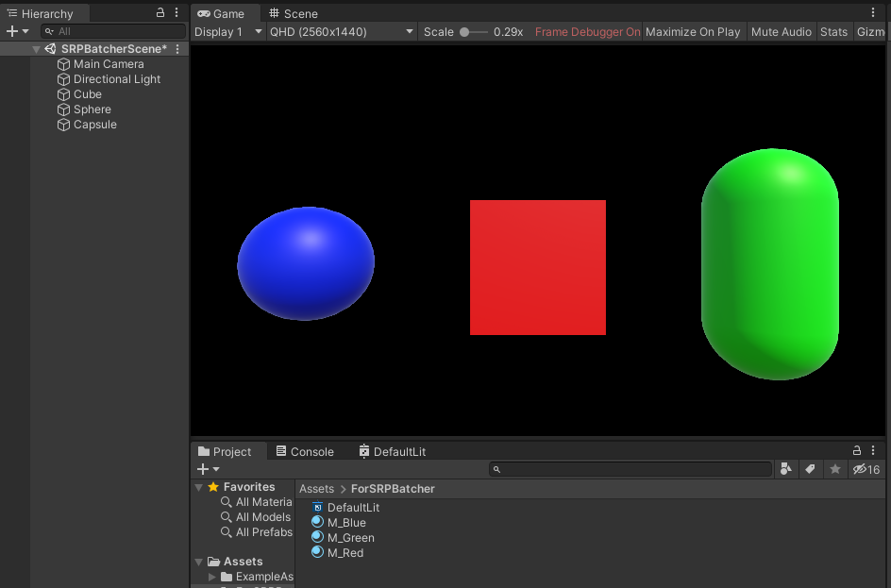Image resolution: width=891 pixels, height=588 pixels.
Task: Click the Capsule object's cube icon
Action: 63,125
